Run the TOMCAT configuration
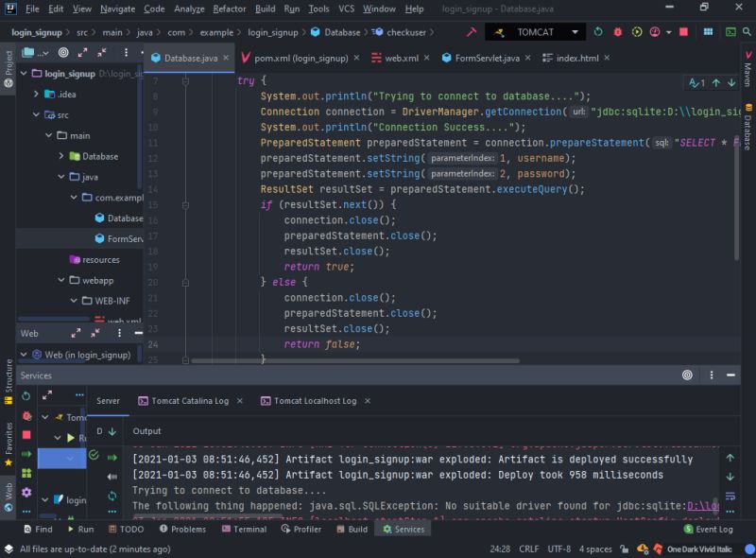 click(x=597, y=31)
